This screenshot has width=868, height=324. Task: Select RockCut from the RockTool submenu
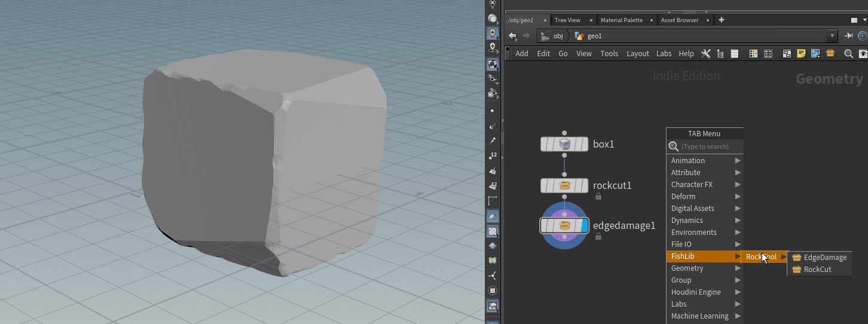pos(820,270)
